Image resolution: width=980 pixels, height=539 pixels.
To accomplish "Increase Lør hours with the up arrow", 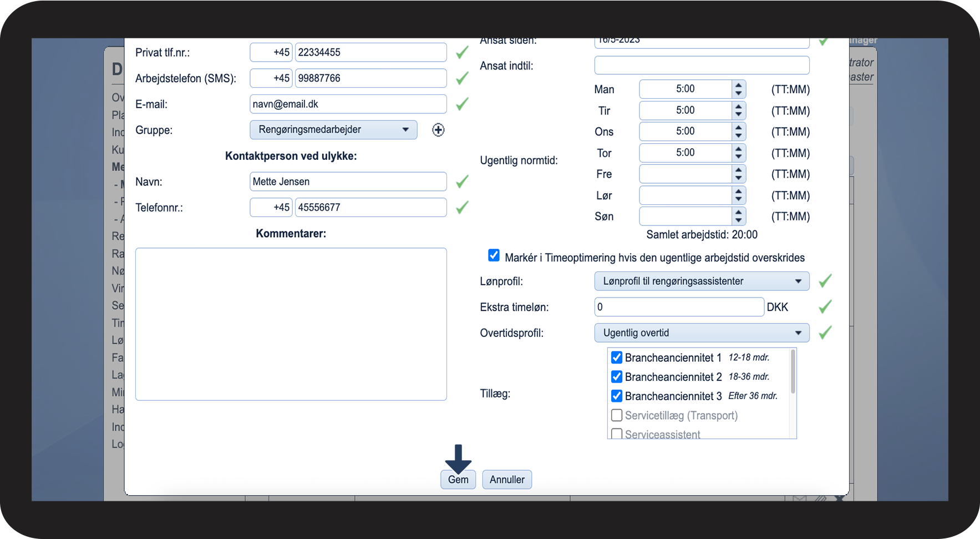I will tap(738, 192).
